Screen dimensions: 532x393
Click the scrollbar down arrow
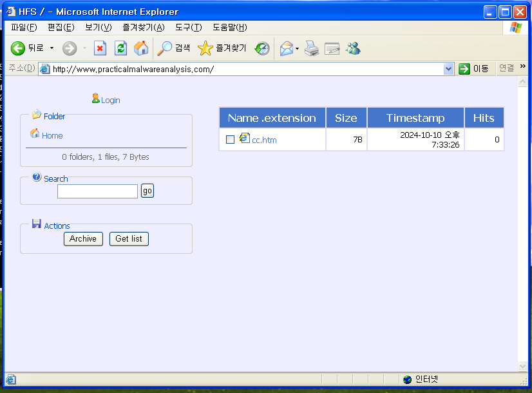tap(522, 366)
